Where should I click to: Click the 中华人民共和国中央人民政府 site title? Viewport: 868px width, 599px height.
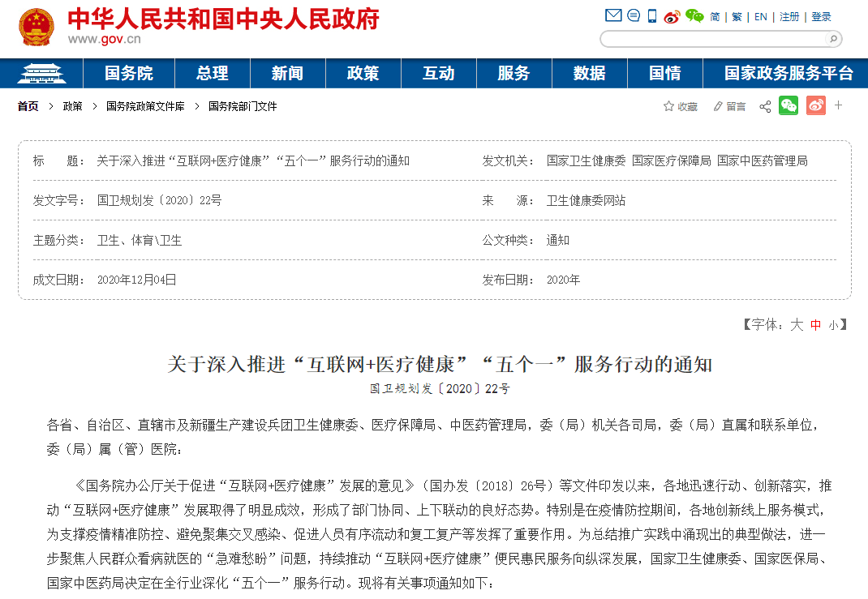(x=224, y=19)
